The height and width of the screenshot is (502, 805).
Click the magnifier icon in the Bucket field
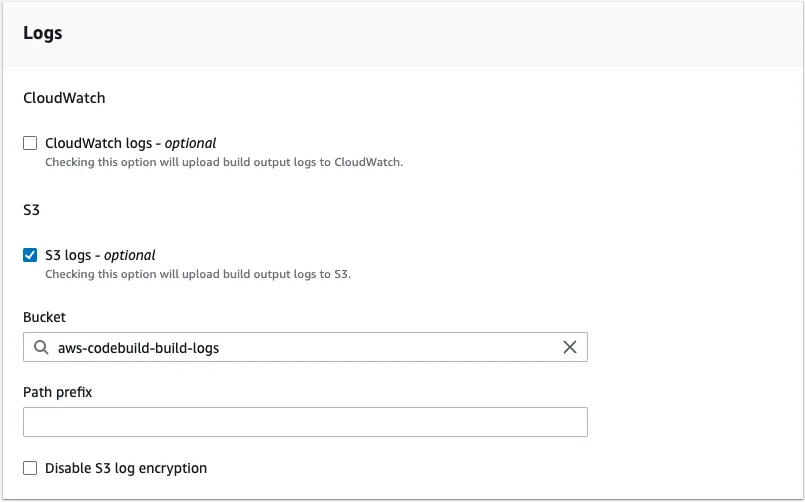tap(41, 348)
